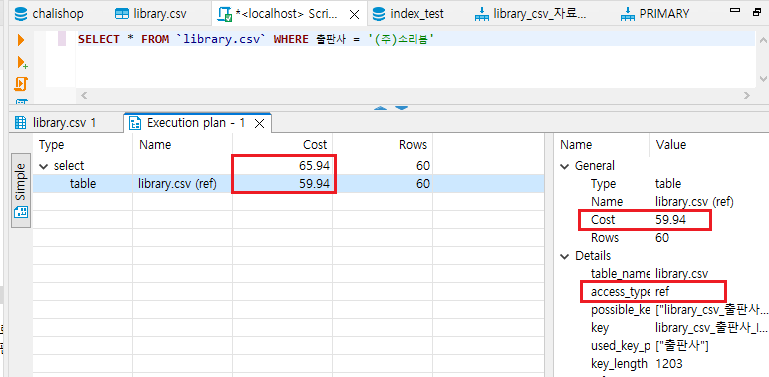
Task: Select the used_key_parts property row
Action: [662, 346]
